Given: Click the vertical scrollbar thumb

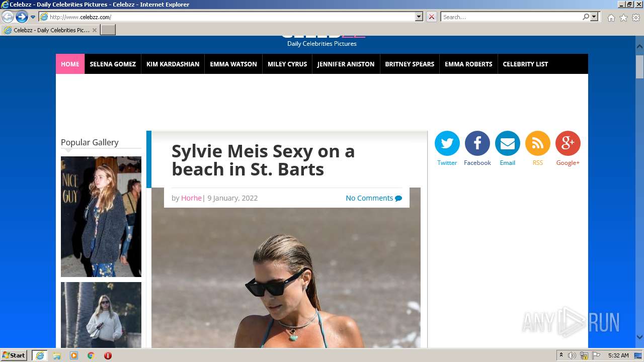Looking at the screenshot, I should (639, 66).
